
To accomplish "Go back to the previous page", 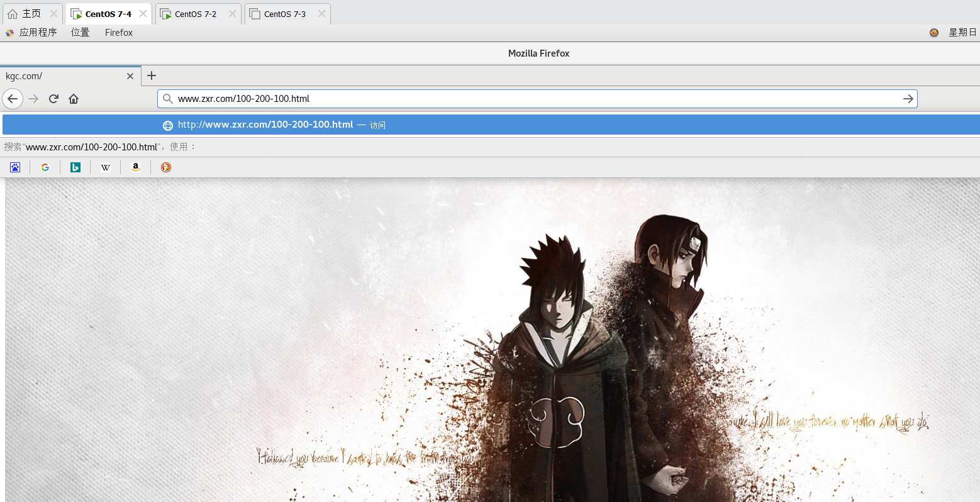I will coord(13,98).
